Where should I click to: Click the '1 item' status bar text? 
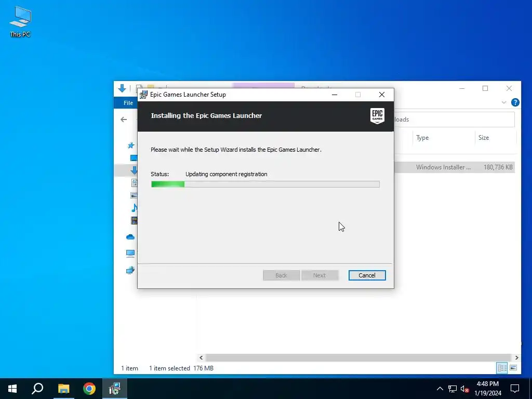coord(129,368)
